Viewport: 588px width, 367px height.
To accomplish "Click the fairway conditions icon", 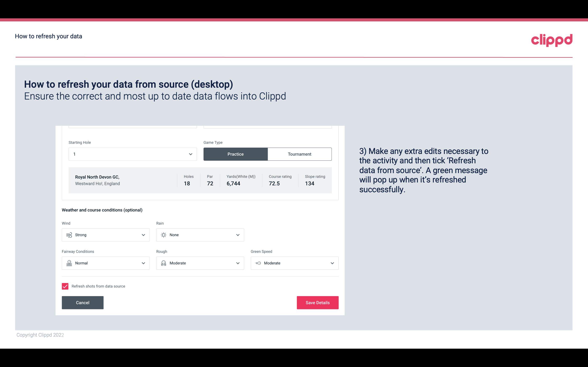I will (69, 263).
